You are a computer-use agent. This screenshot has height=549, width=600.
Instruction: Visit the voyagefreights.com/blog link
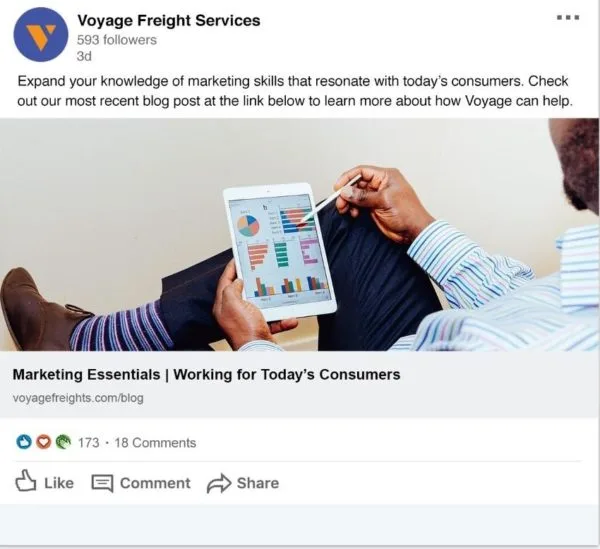(x=78, y=398)
